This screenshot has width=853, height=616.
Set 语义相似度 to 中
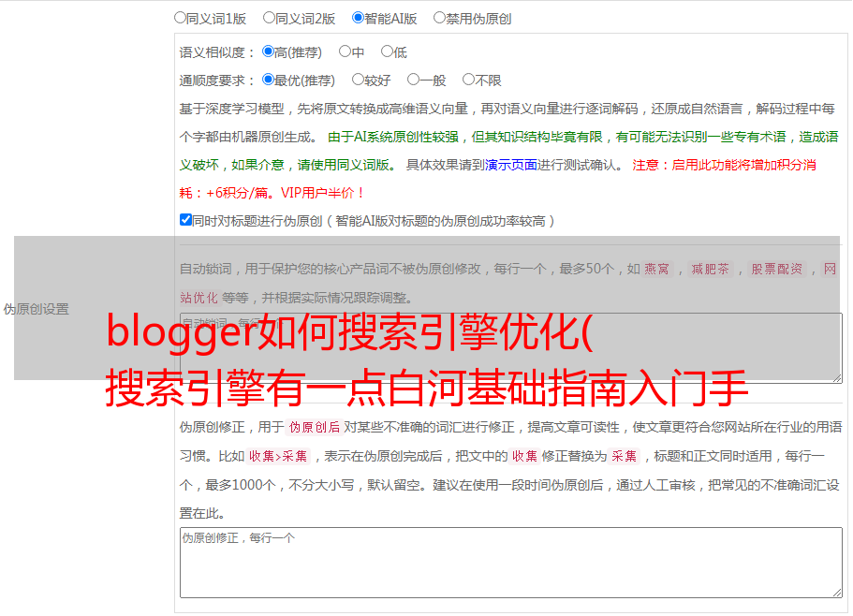point(345,51)
